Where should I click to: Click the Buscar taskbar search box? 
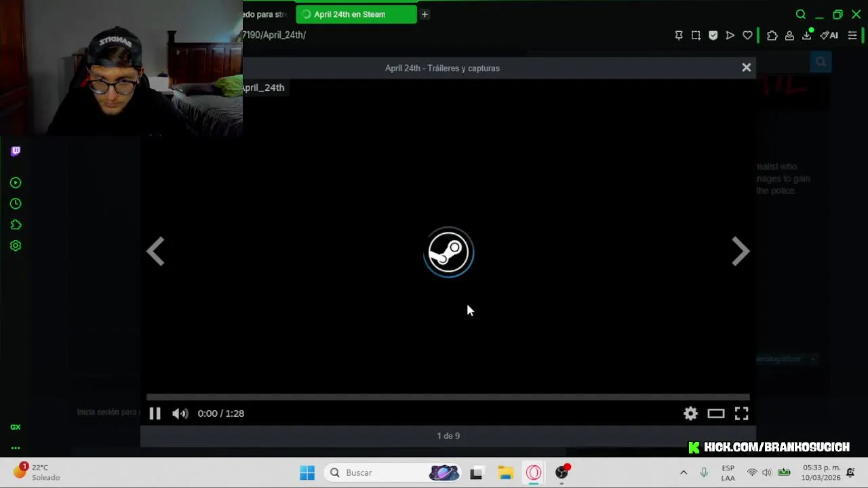click(393, 472)
